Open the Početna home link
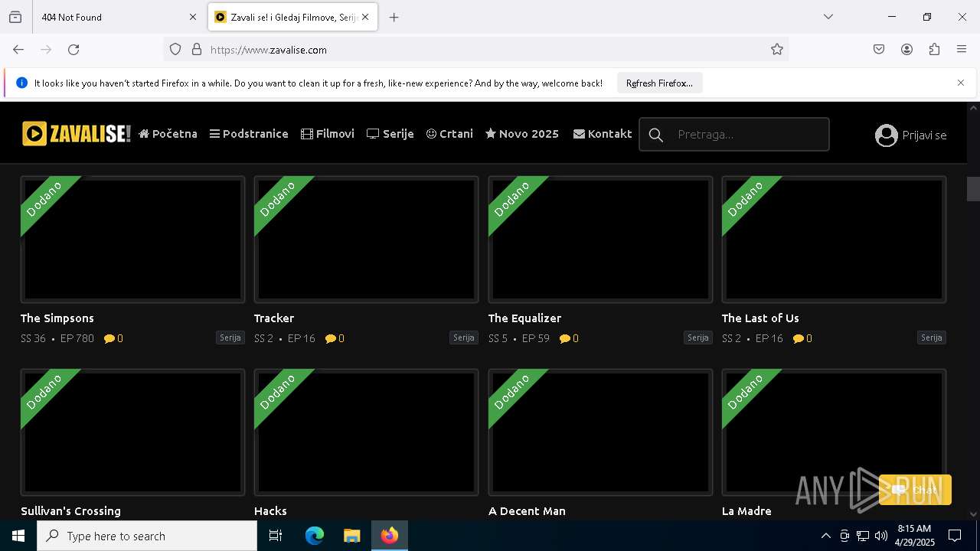Screen dimensions: 980x551 [x=168, y=134]
